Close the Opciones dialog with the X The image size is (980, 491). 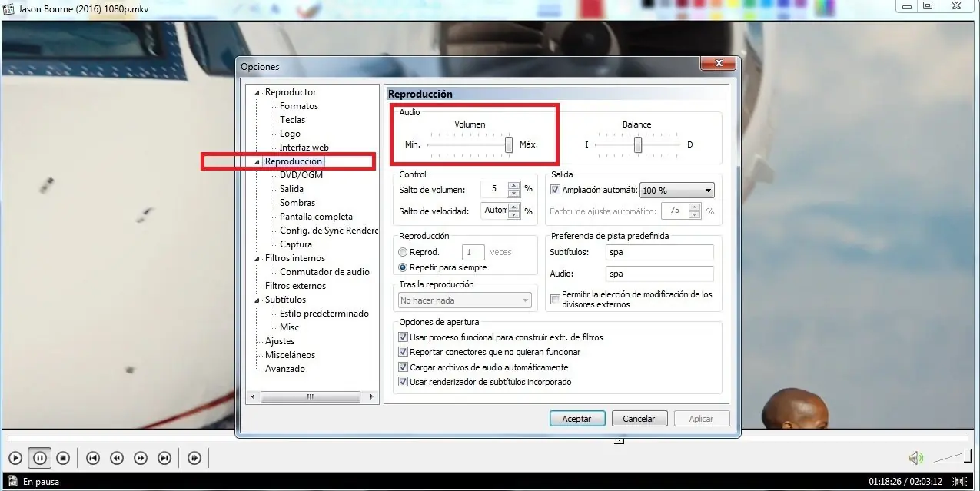pyautogui.click(x=719, y=63)
